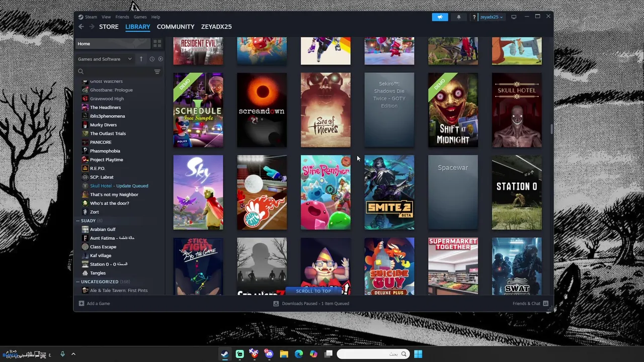Open File Explorer from the taskbar
Image resolution: width=644 pixels, height=362 pixels.
click(x=284, y=354)
